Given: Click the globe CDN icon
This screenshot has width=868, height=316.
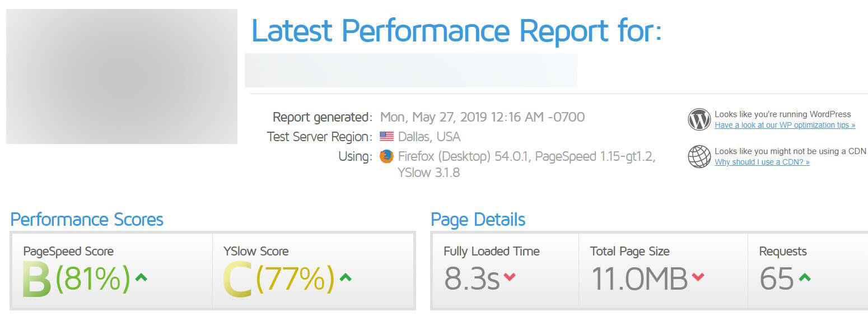Looking at the screenshot, I should point(699,156).
